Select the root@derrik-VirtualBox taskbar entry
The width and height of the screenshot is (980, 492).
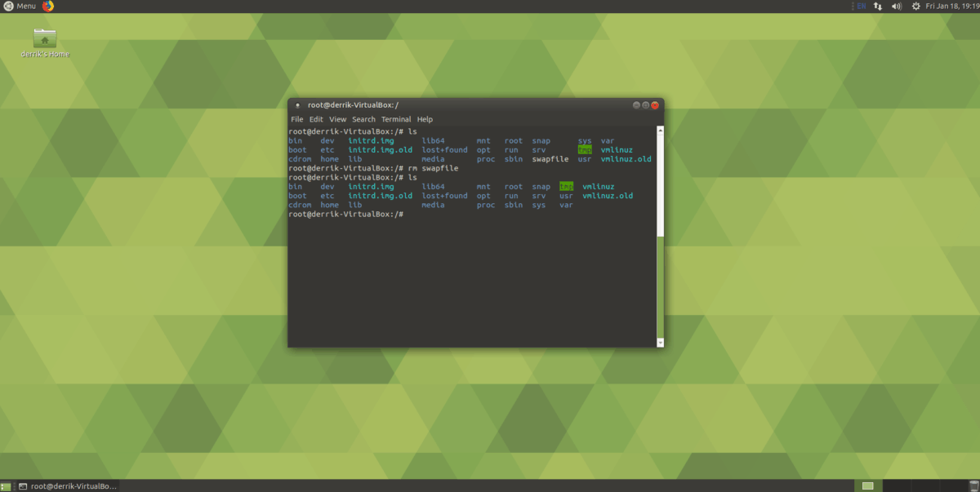(68, 486)
